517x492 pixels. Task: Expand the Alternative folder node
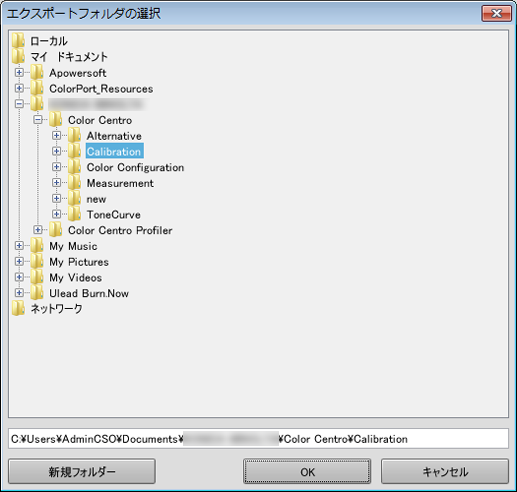[x=57, y=135]
